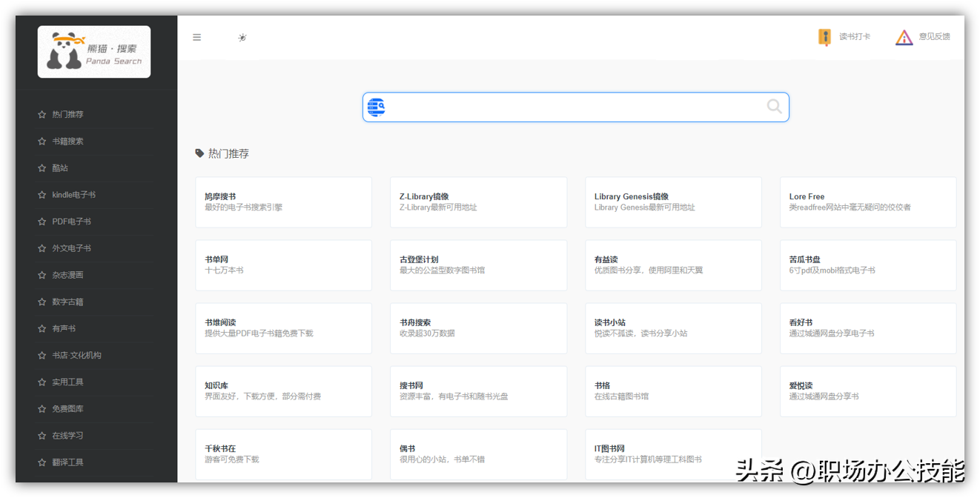This screenshot has width=980, height=498.
Task: Click the tag icon beside 热门推荐 heading
Action: [x=199, y=153]
